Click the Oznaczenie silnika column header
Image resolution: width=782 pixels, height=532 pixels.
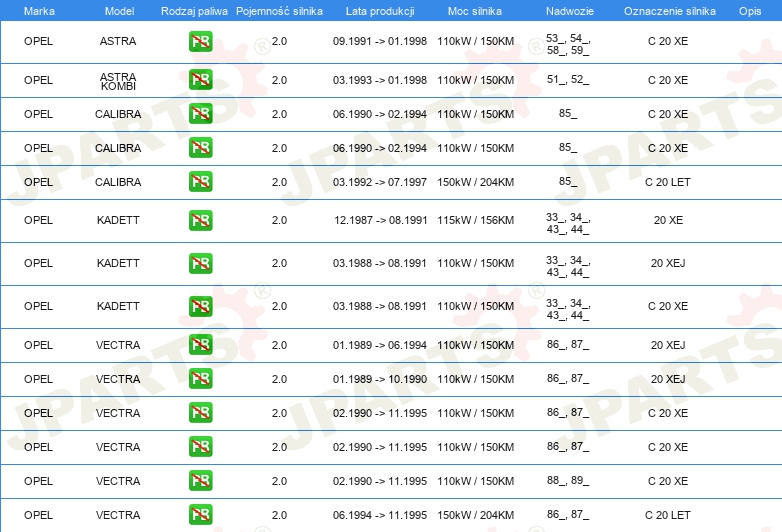pos(670,11)
